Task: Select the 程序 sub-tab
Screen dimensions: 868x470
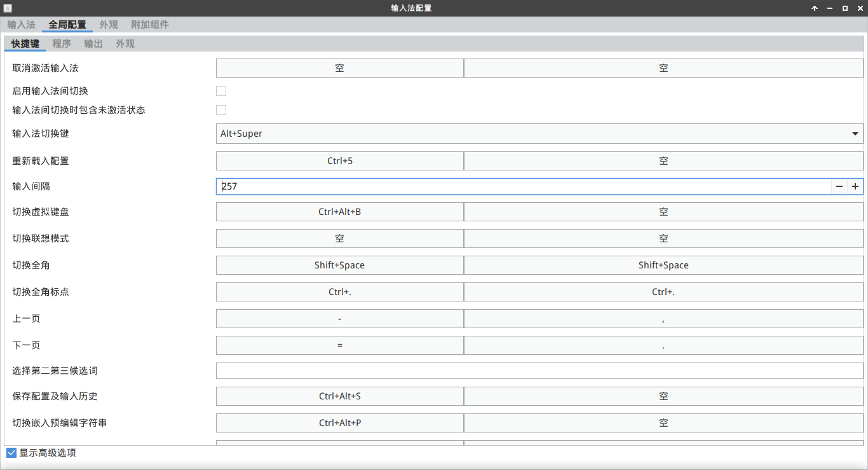Action: coord(62,44)
